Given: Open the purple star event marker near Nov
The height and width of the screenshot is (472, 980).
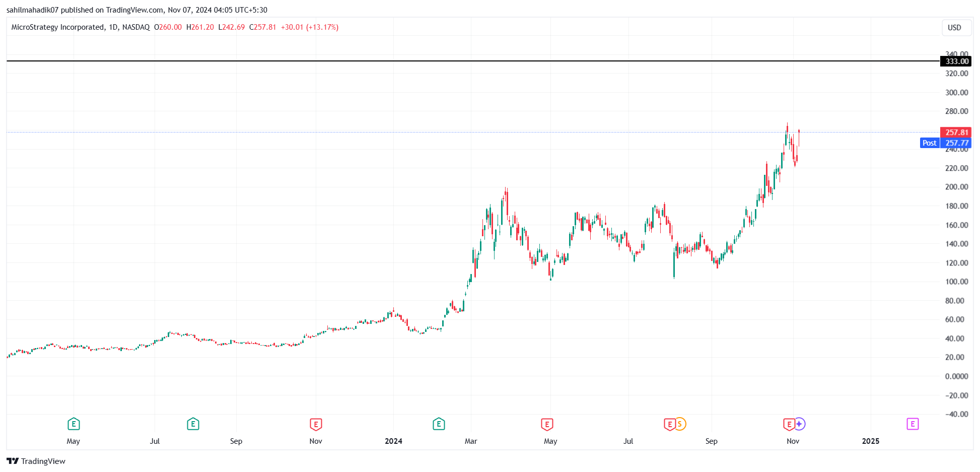Looking at the screenshot, I should tap(799, 424).
